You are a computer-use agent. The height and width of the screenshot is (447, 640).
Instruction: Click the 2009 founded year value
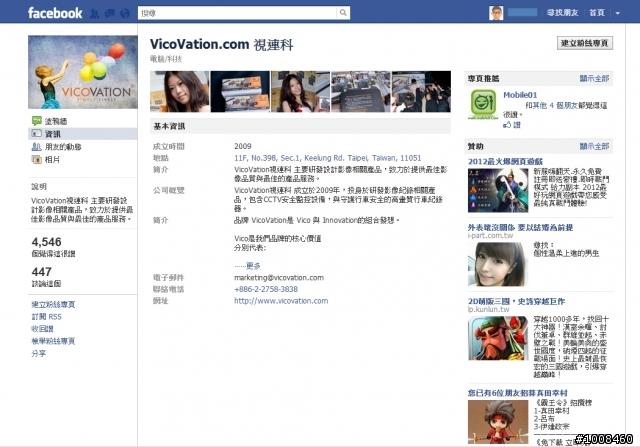tap(243, 146)
